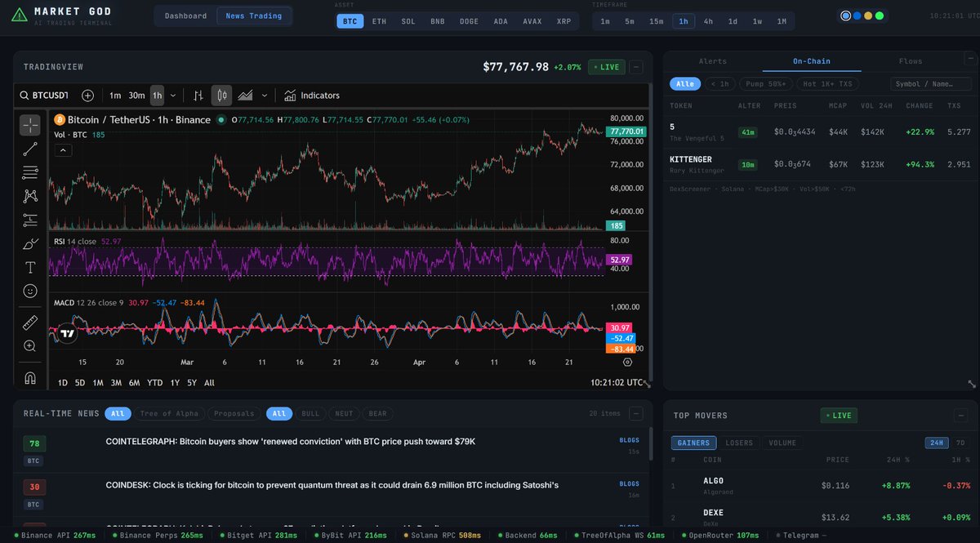This screenshot has width=980, height=543.
Task: Toggle the magnet snap mode
Action: point(30,378)
